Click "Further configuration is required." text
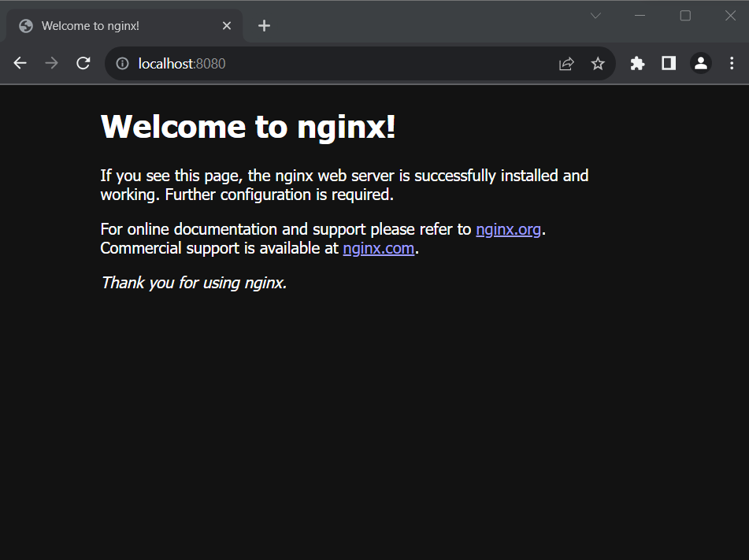Viewport: 749px width, 560px height. (280, 195)
